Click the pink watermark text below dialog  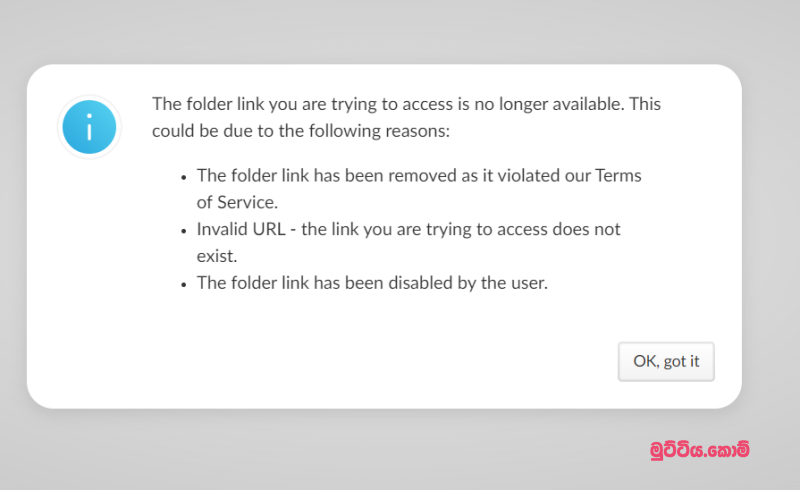699,451
